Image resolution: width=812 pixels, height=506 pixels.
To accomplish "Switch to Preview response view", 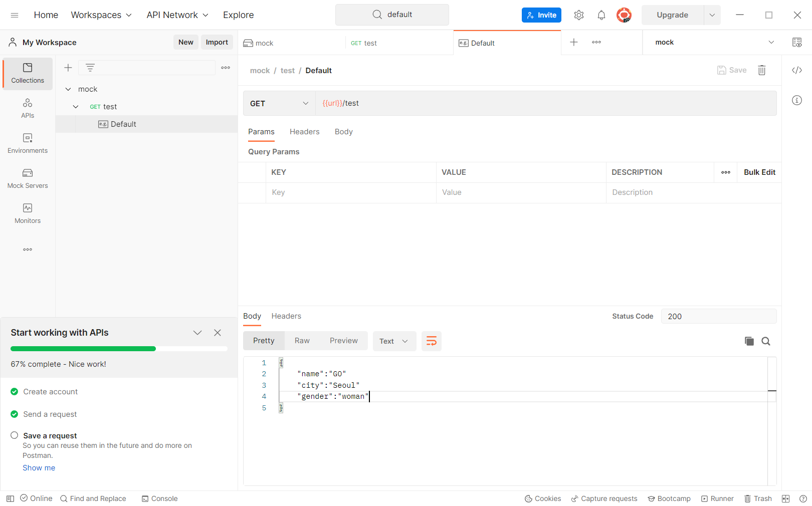I will point(344,341).
